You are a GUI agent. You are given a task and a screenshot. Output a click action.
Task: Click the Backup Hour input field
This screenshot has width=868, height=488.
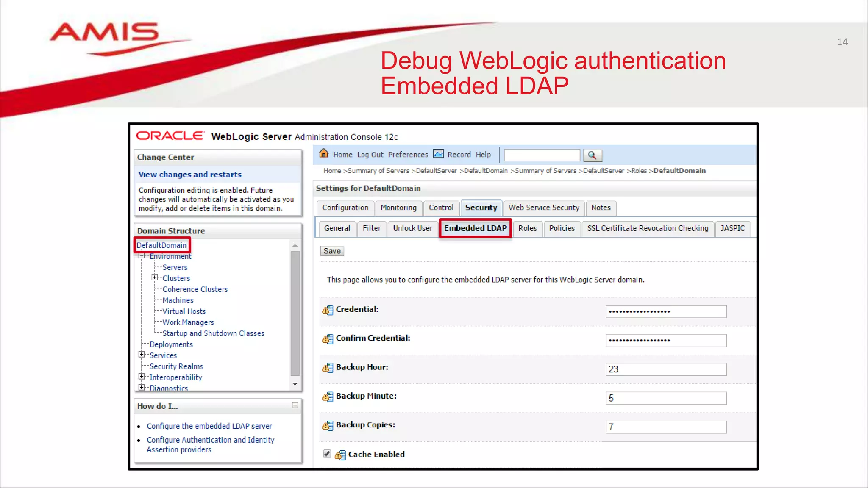[666, 369]
